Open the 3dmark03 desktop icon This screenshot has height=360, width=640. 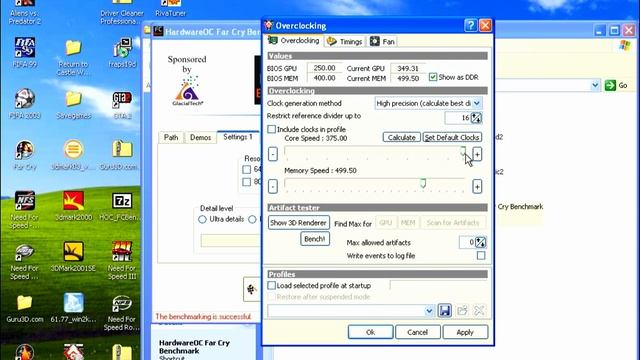(x=73, y=155)
